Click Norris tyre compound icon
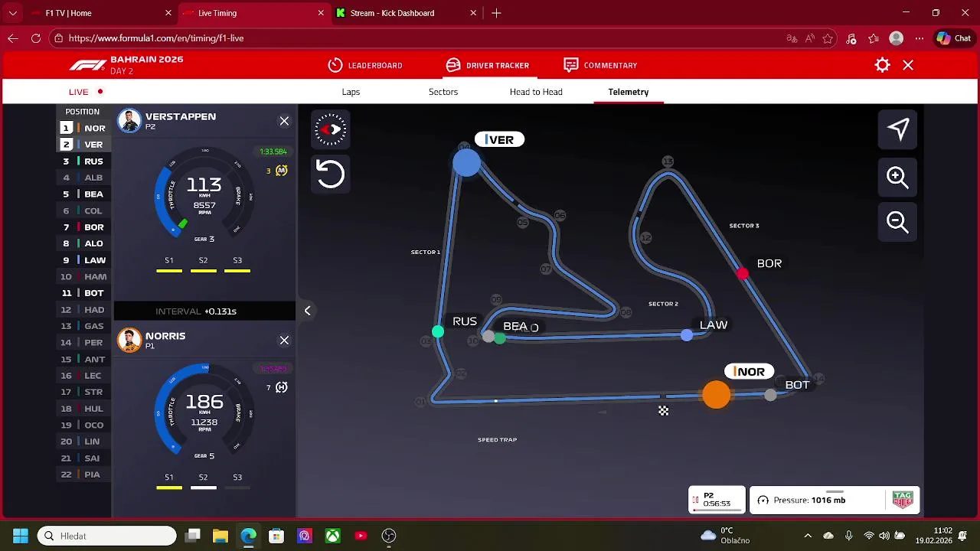980x551 pixels. [x=281, y=388]
